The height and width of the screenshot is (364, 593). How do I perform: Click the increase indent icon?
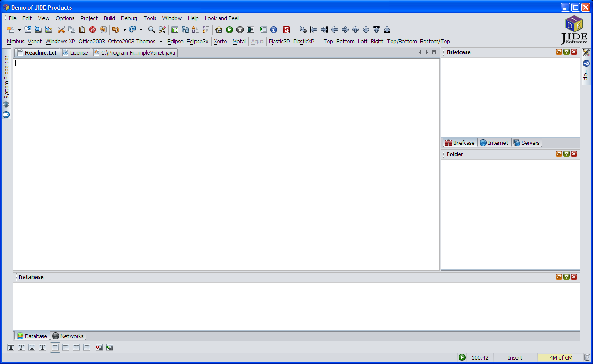tap(110, 347)
